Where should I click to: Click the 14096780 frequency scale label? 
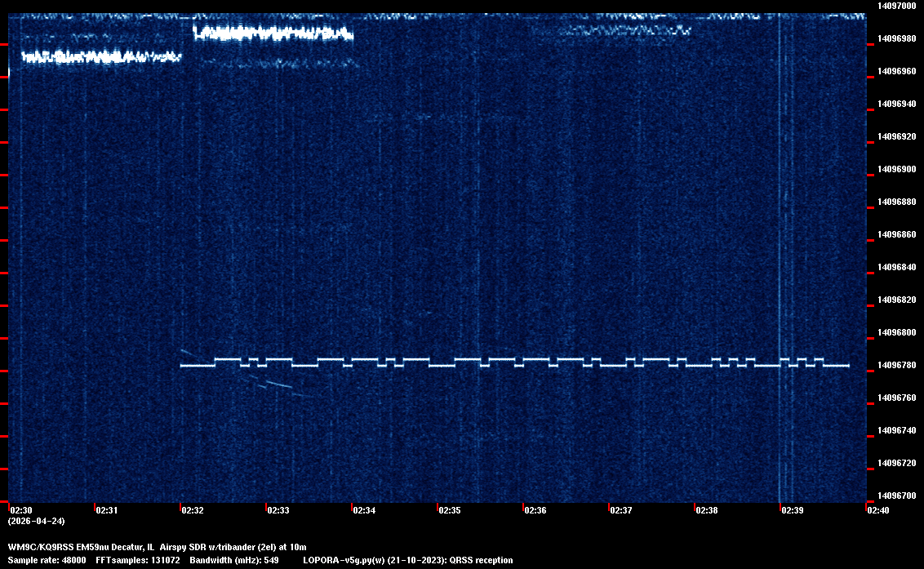896,365
